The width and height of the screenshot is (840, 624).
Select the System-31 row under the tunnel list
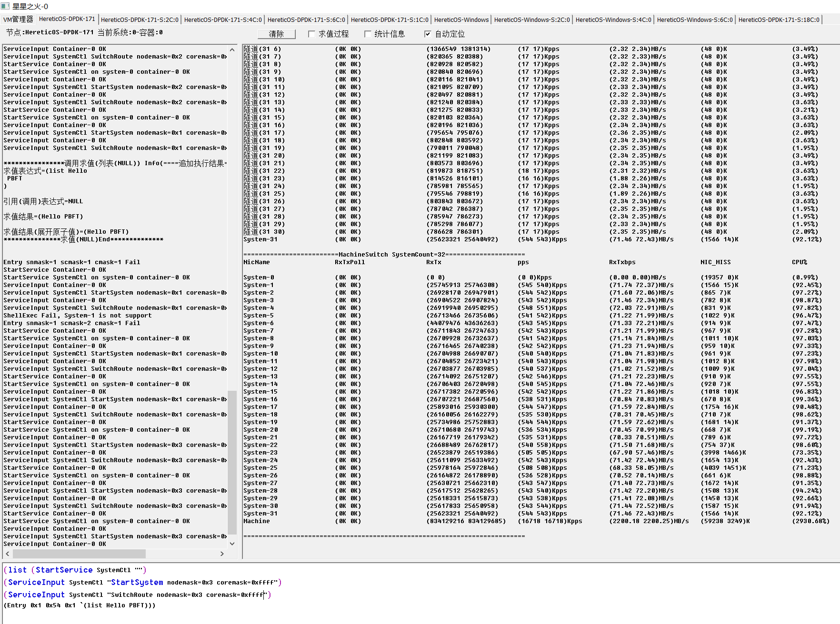(533, 239)
